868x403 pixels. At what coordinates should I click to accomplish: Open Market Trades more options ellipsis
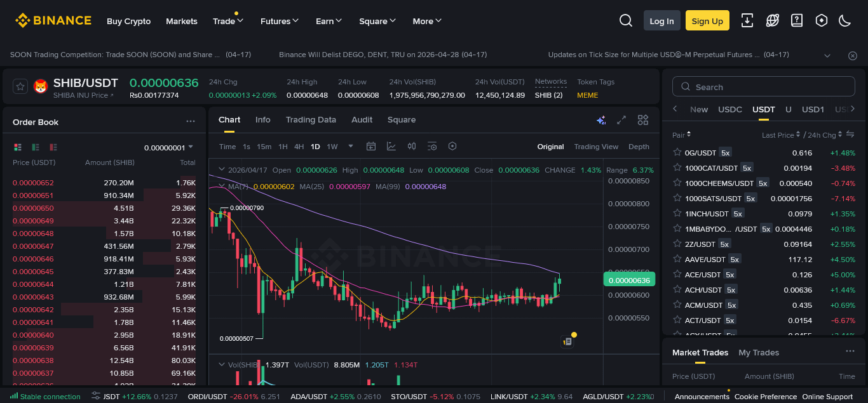[x=850, y=352]
